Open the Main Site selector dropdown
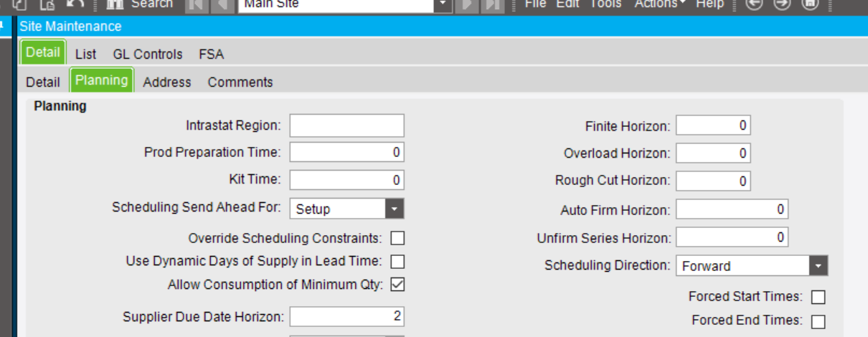 (x=443, y=4)
